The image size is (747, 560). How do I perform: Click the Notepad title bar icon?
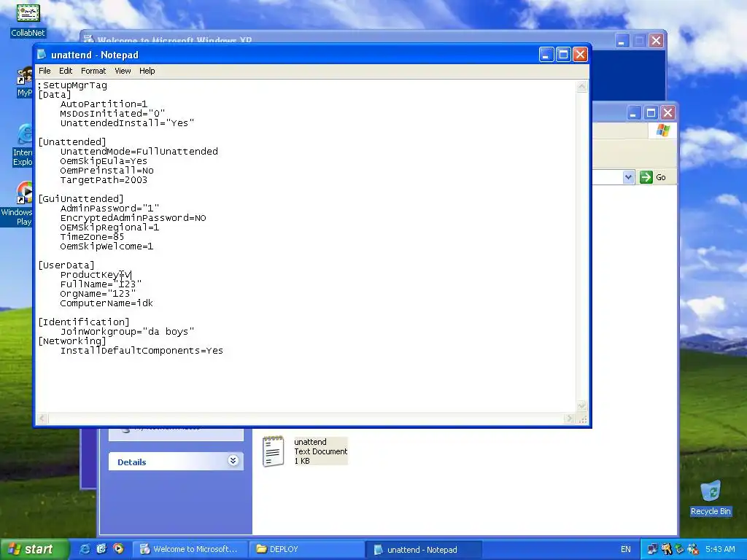[42, 55]
